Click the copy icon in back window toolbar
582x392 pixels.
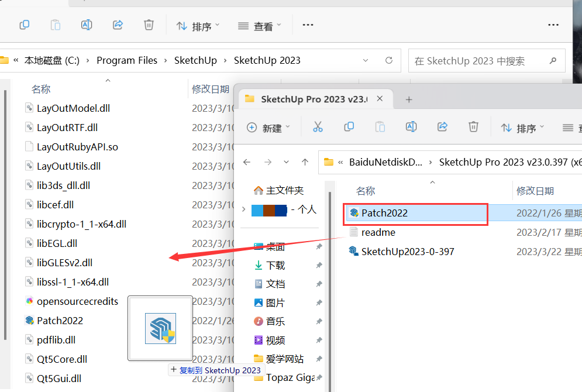pyautogui.click(x=24, y=25)
